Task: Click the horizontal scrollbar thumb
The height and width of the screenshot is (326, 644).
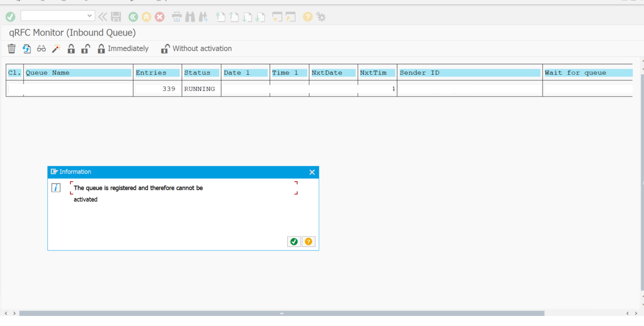Action: [282, 313]
